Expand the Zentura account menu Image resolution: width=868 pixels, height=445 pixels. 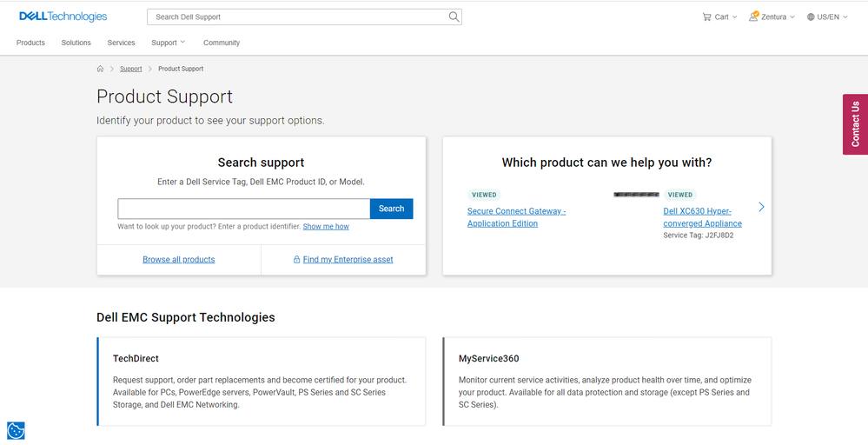click(x=772, y=17)
